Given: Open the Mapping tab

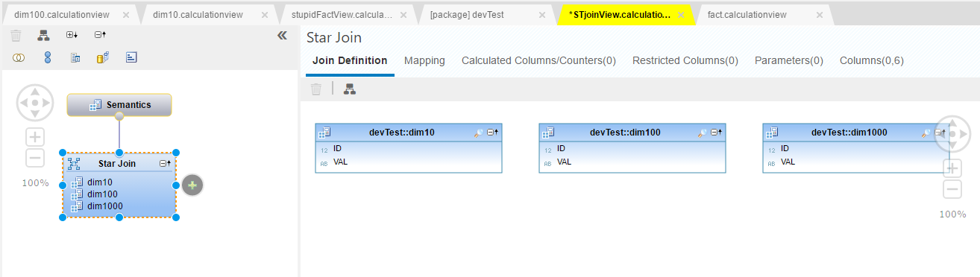Looking at the screenshot, I should tap(424, 61).
